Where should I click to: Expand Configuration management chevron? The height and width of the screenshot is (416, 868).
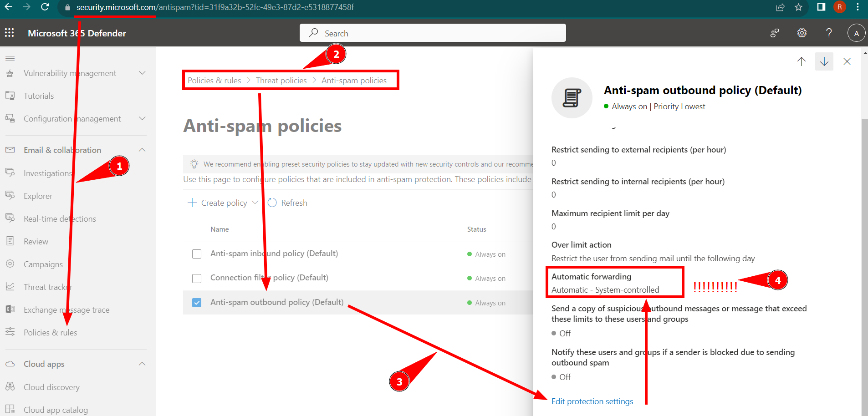tap(142, 118)
